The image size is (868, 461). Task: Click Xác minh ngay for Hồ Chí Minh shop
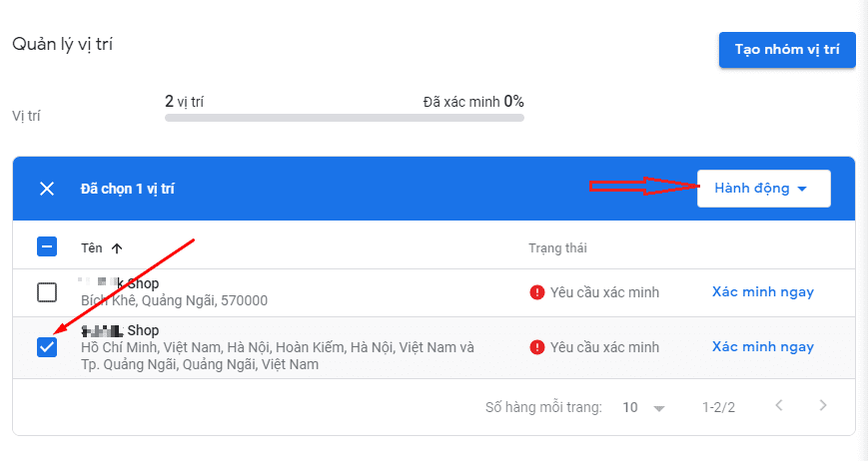tap(762, 347)
